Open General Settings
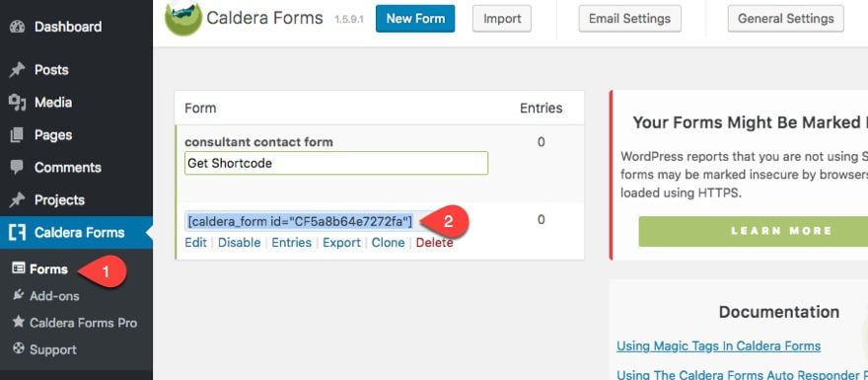This screenshot has width=868, height=380. (785, 19)
